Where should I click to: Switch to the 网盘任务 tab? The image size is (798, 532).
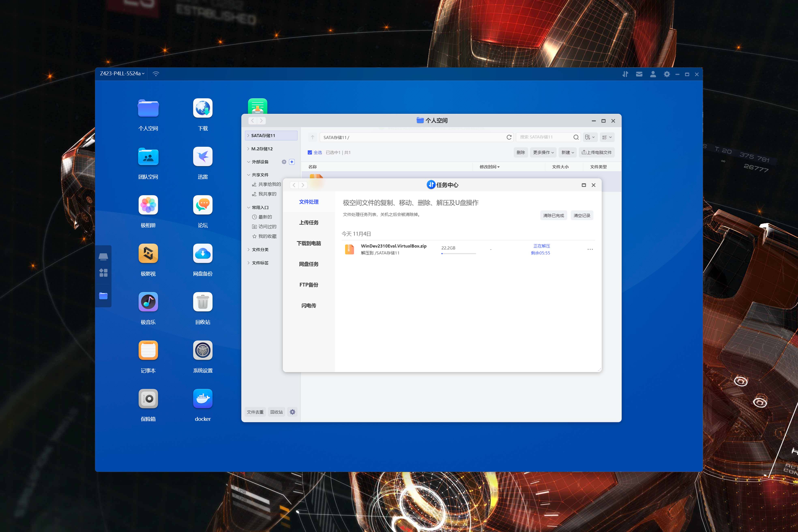(308, 264)
